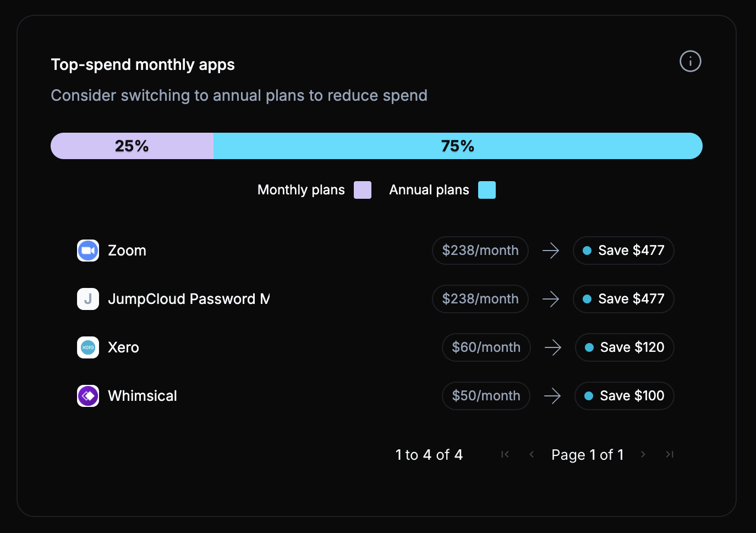The image size is (756, 533).
Task: Click the Zoom app icon
Action: [x=88, y=251]
